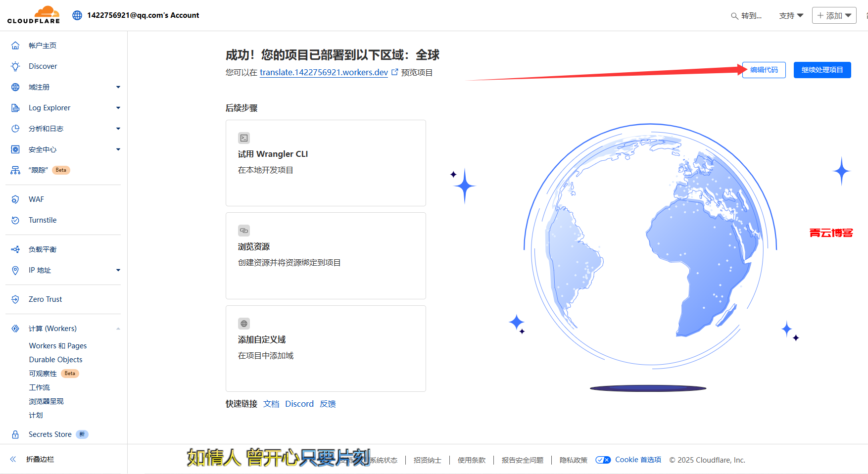Open the 支持 dropdown
The height and width of the screenshot is (474, 868).
[791, 16]
